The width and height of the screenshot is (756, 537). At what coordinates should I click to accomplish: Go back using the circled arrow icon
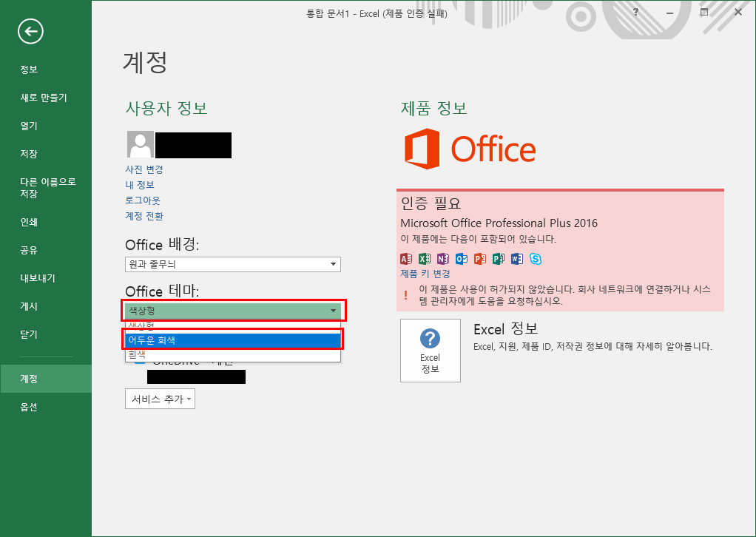(31, 32)
